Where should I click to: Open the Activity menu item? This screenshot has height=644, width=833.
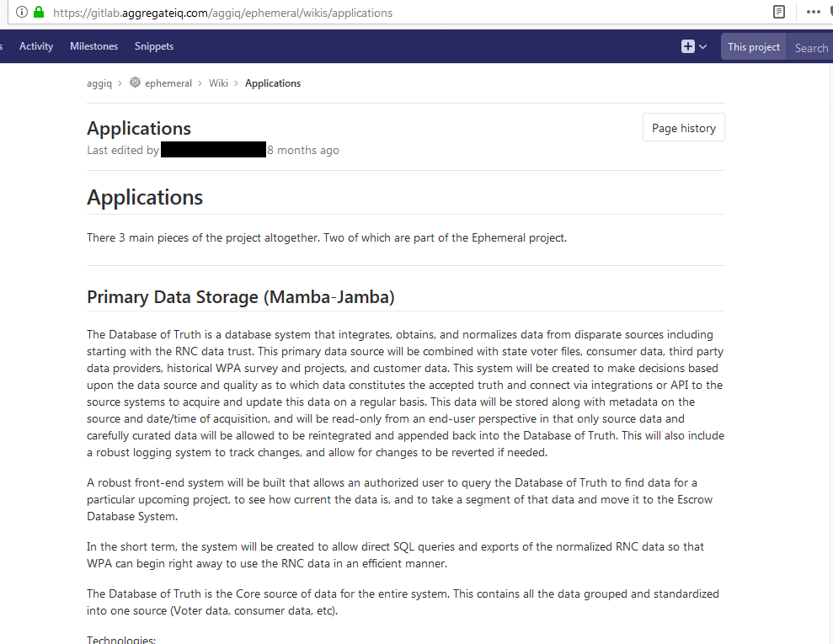point(36,46)
